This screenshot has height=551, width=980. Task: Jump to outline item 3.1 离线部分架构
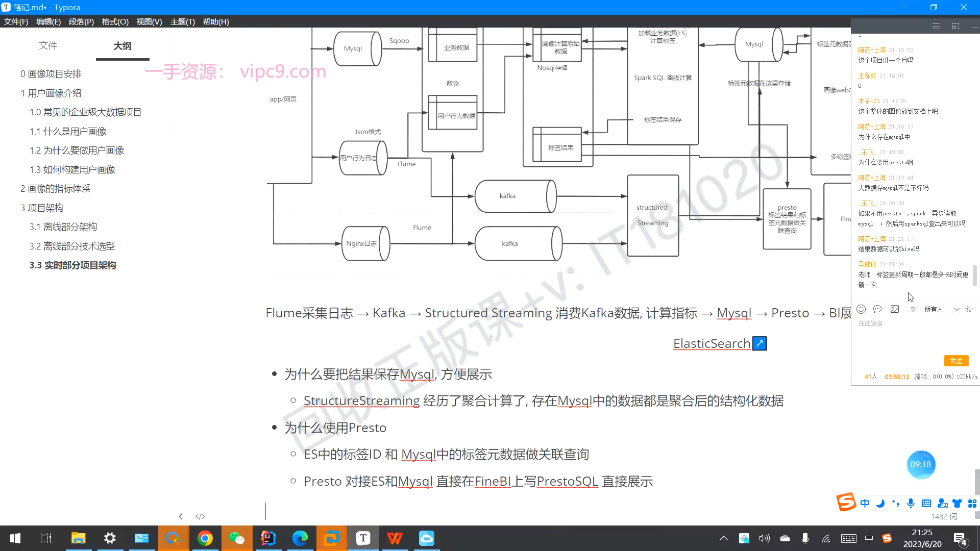tap(63, 227)
